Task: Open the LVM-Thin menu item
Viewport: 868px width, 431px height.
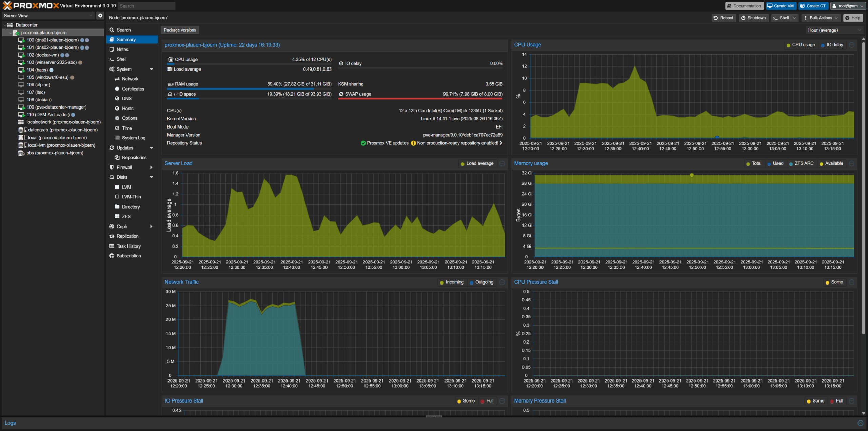Action: pyautogui.click(x=132, y=197)
